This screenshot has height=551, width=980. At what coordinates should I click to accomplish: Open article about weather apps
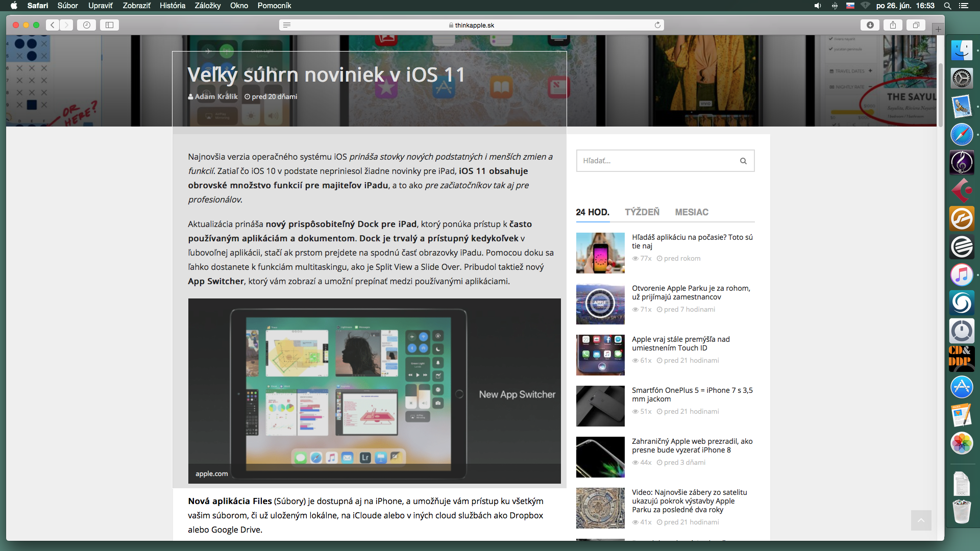[692, 241]
